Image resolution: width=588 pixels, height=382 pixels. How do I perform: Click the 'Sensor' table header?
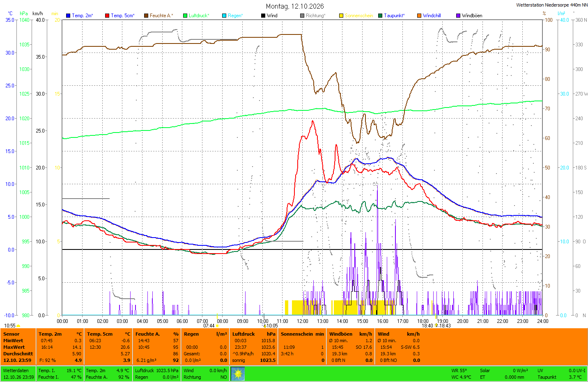pos(11,334)
